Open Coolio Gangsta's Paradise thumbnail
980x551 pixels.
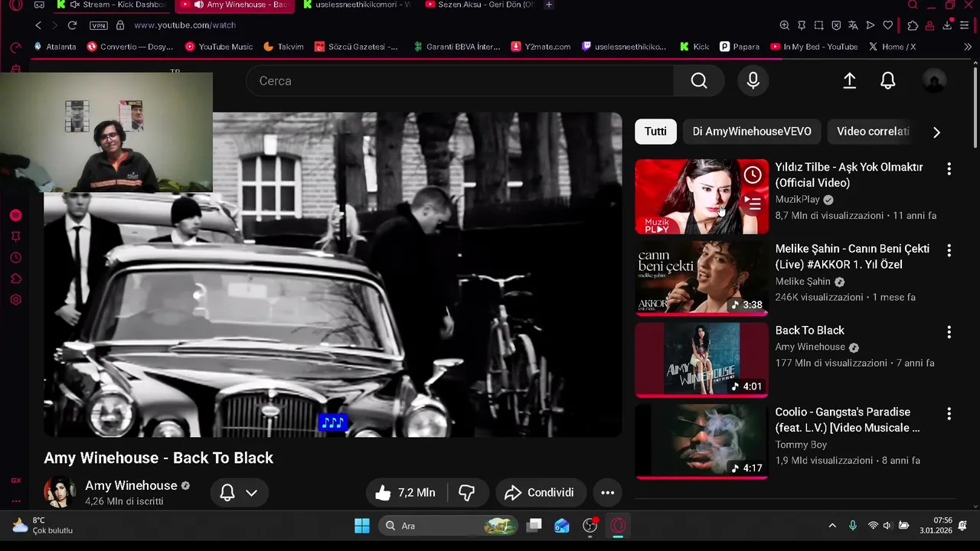point(701,442)
